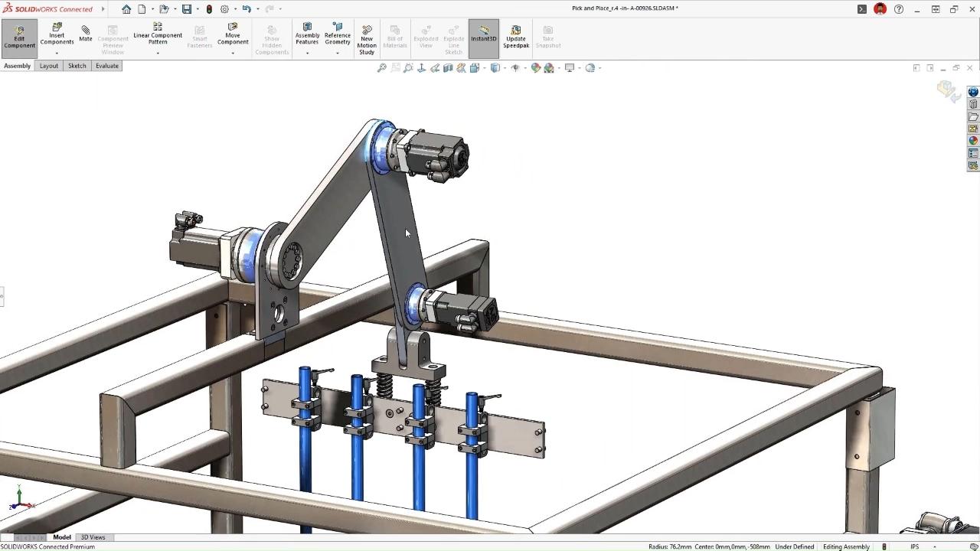Click the Rebuild traffic light icon

click(209, 9)
